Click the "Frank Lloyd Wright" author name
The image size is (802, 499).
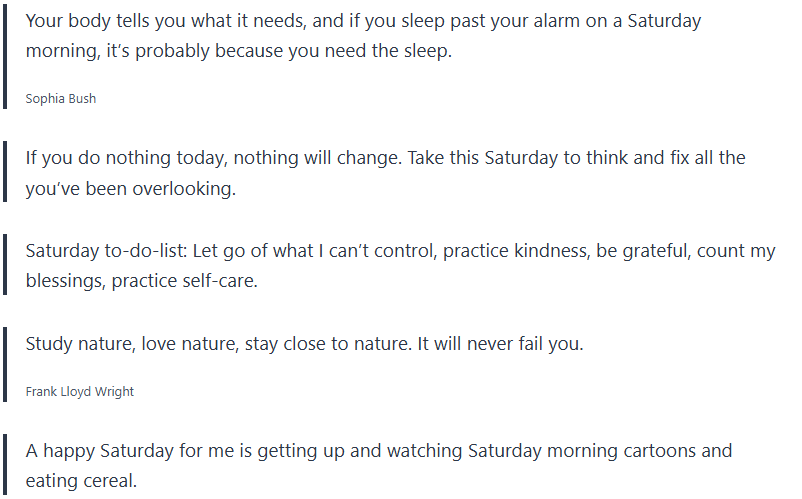tap(80, 391)
